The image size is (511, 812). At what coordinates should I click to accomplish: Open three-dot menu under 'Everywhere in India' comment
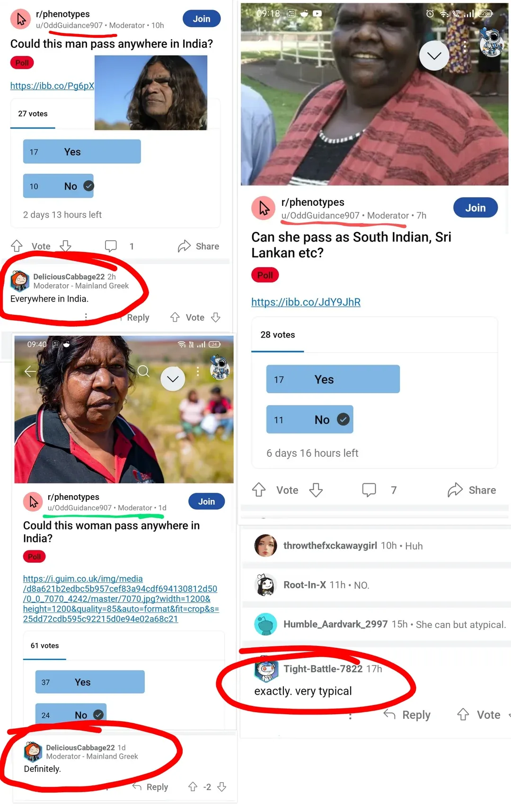point(86,317)
